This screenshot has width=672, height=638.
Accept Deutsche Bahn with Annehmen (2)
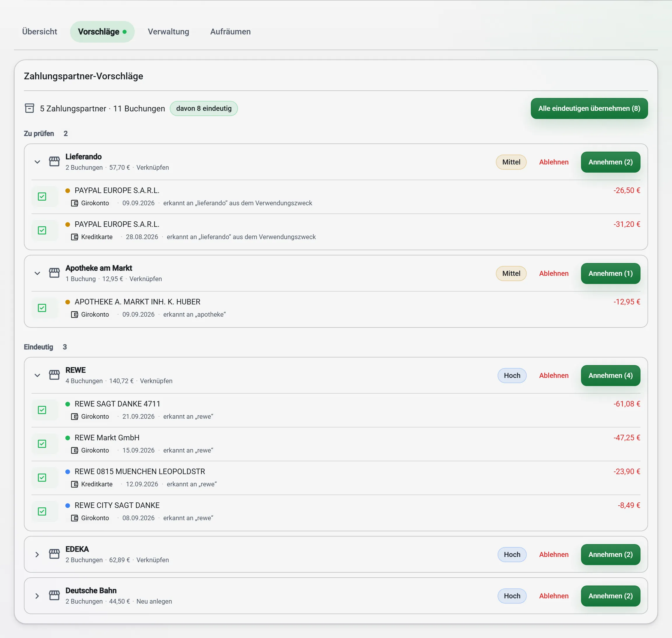(610, 596)
